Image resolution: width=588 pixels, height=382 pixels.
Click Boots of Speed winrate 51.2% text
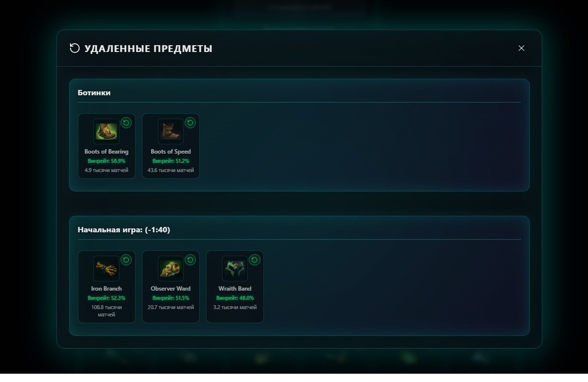click(x=171, y=161)
